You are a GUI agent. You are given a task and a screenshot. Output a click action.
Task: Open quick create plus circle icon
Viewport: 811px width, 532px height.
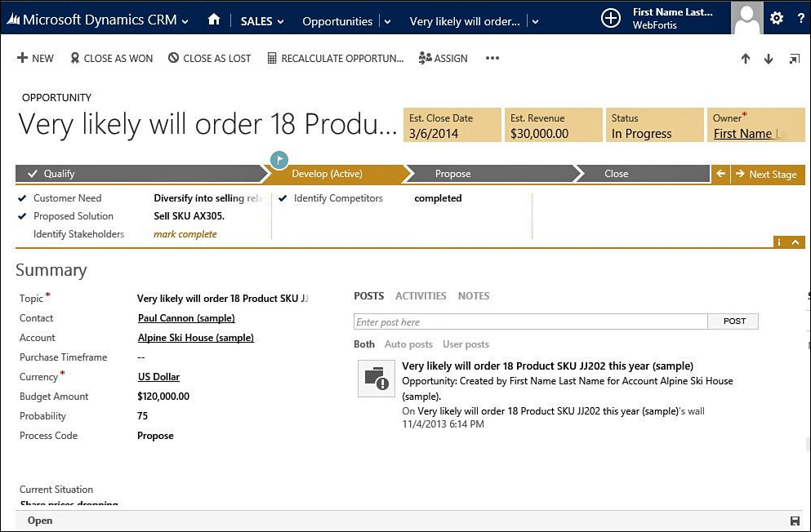click(610, 19)
